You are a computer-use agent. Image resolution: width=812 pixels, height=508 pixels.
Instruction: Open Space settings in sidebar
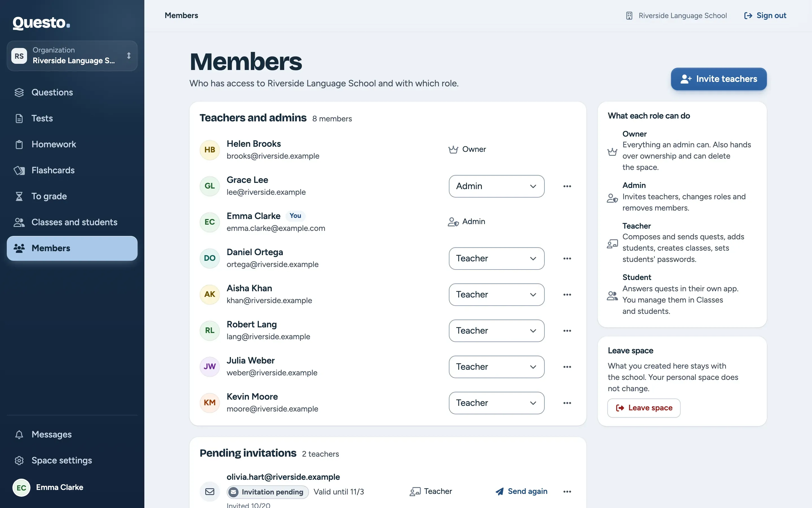72,460
